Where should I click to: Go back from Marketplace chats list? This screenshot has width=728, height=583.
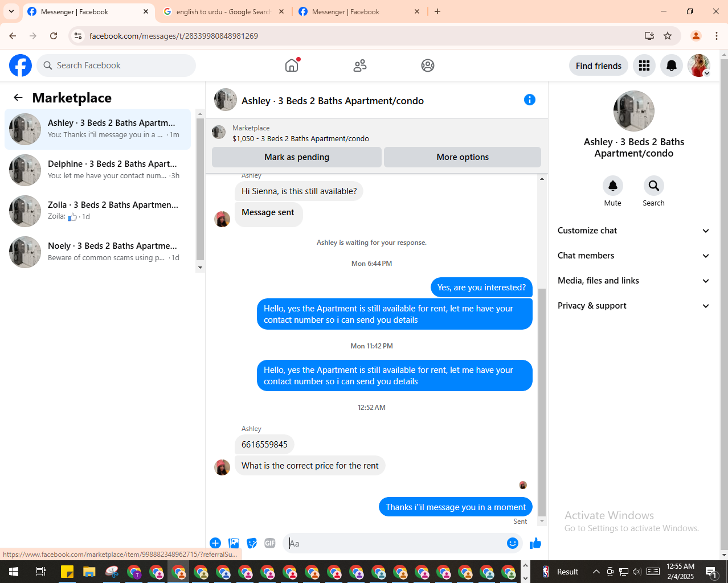click(18, 97)
